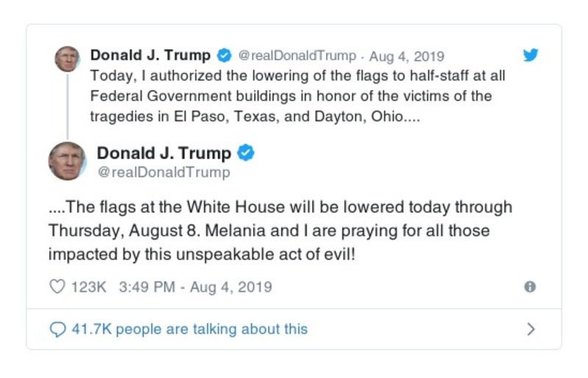Expand conversation via the right chevron arrow

(531, 329)
